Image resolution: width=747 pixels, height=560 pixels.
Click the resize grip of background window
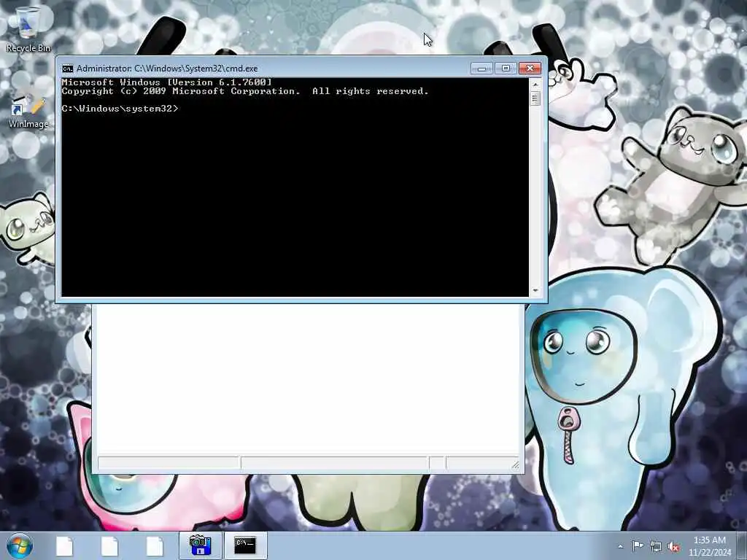[x=516, y=465]
